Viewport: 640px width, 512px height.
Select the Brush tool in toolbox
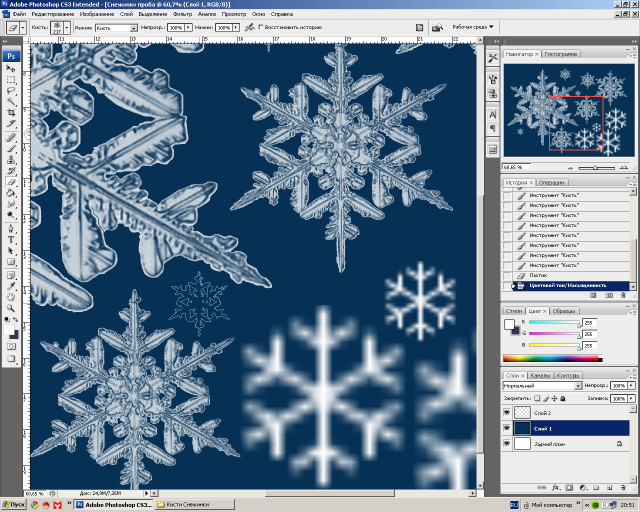[11, 149]
